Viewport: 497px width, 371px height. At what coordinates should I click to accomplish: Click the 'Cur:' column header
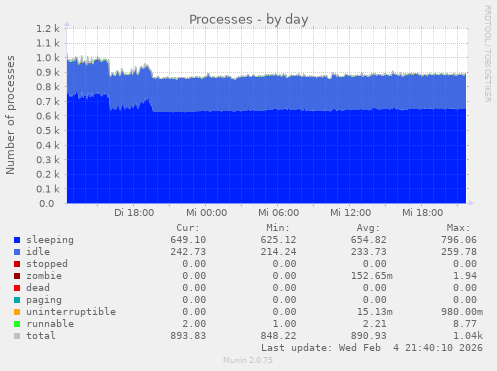pos(188,228)
